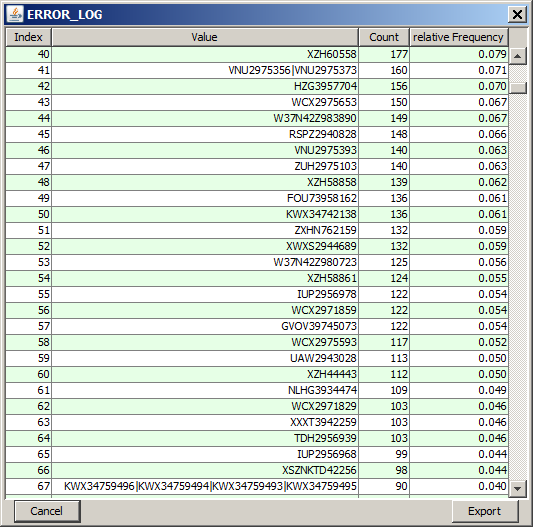Select value IUP2956968
The height and width of the screenshot is (527, 533).
(x=205, y=454)
